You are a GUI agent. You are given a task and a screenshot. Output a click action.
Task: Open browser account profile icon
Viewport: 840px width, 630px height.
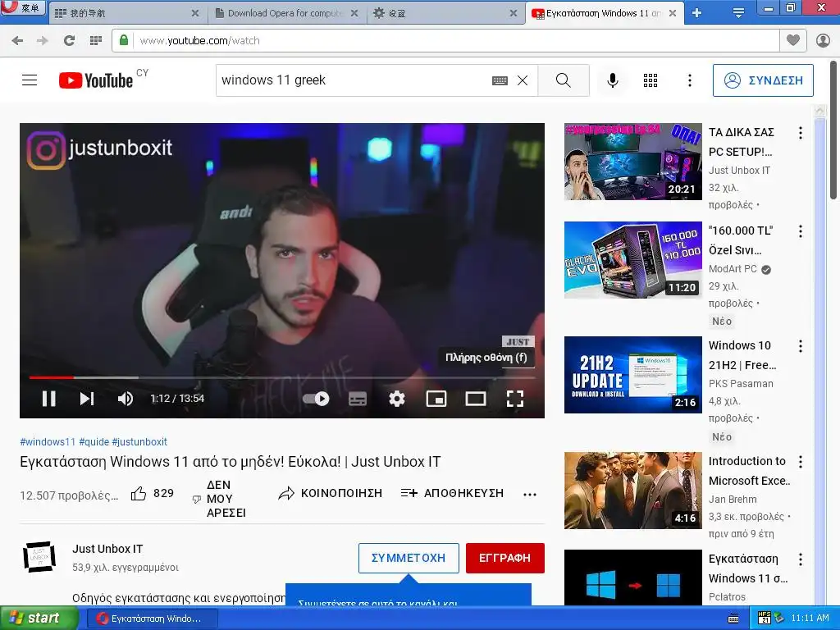[823, 41]
